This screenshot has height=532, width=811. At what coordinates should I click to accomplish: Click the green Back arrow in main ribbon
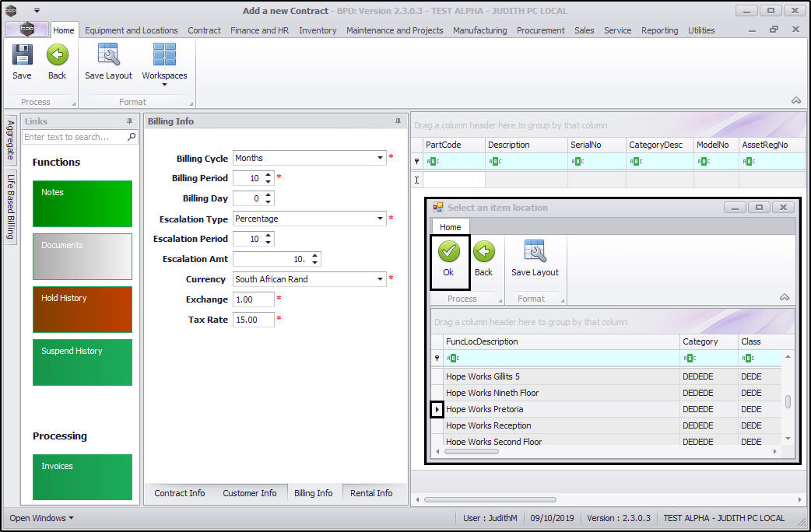click(57, 56)
